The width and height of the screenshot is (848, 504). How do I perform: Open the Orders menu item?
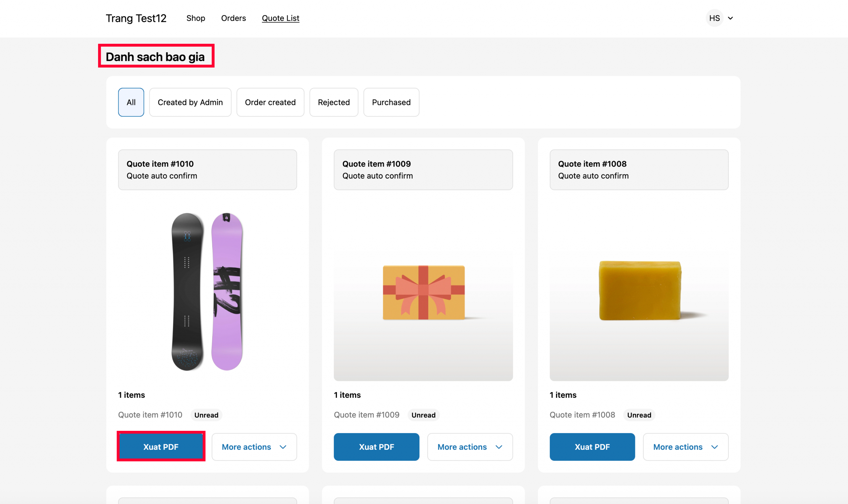pyautogui.click(x=234, y=18)
